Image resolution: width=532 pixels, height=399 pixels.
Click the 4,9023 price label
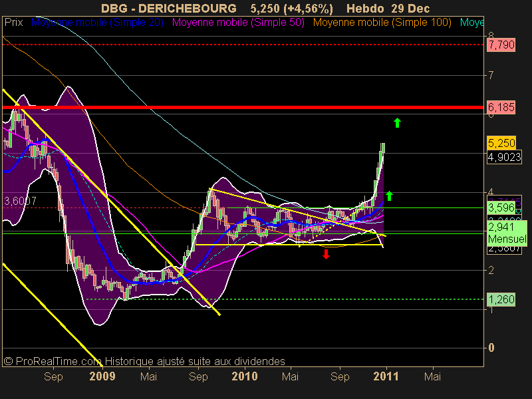pyautogui.click(x=504, y=157)
